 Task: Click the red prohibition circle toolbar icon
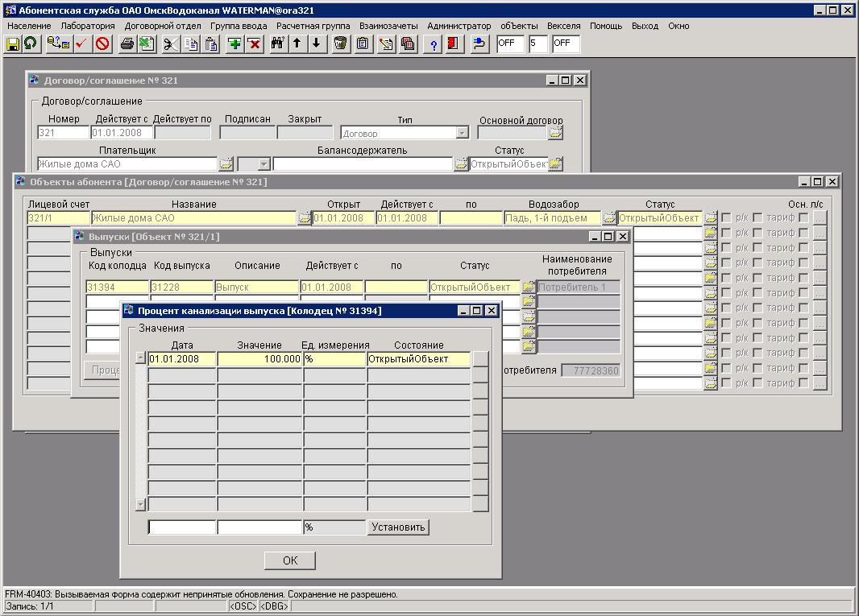[x=102, y=44]
